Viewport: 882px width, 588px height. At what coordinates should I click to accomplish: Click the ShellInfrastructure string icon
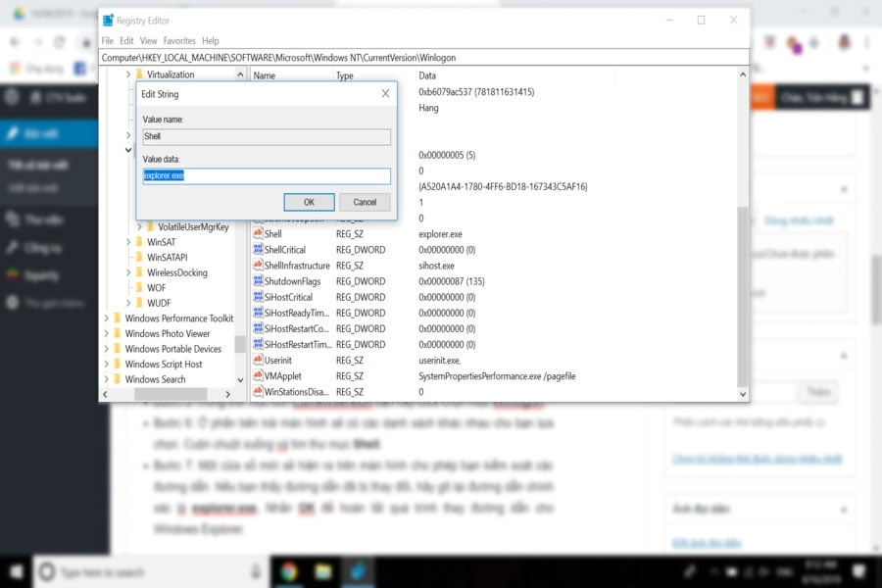(256, 266)
